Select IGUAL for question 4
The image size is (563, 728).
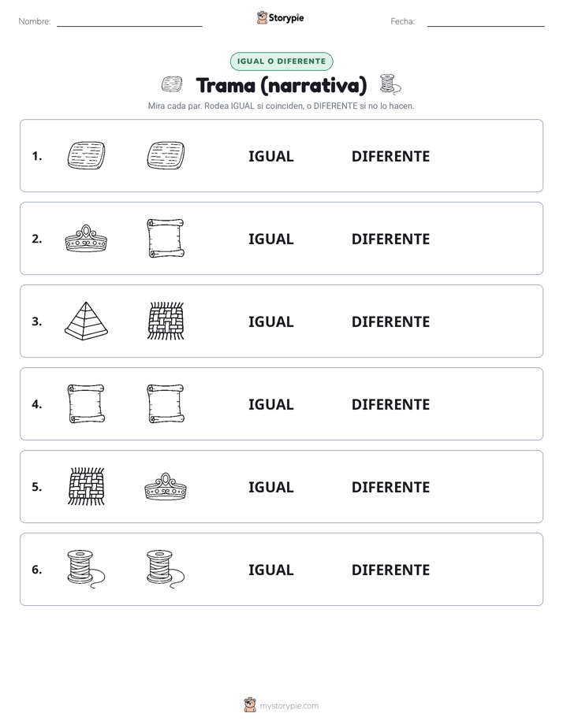(270, 404)
